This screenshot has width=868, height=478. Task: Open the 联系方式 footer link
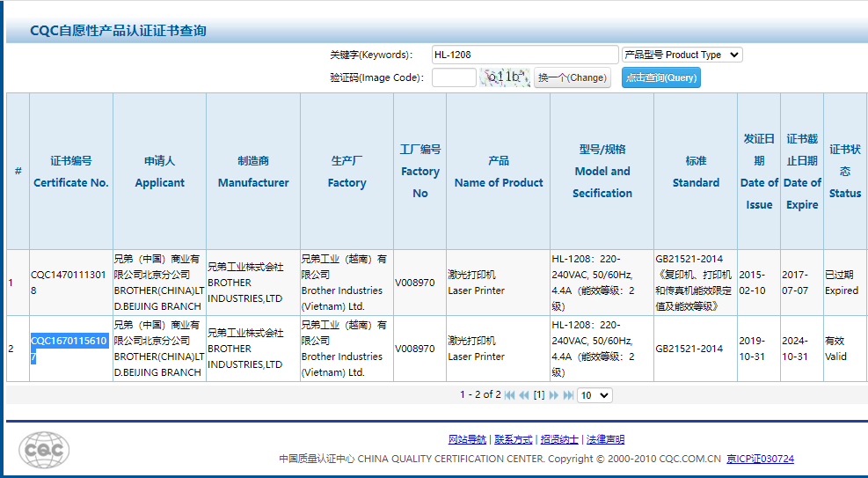point(514,439)
